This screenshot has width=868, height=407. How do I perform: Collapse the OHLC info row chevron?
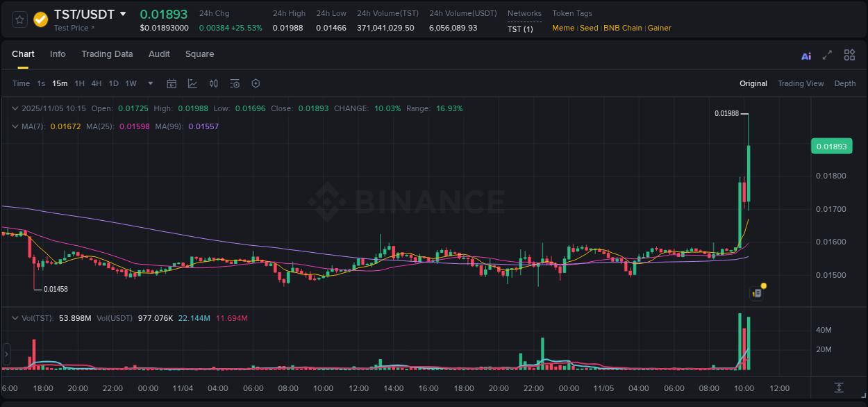(x=14, y=108)
